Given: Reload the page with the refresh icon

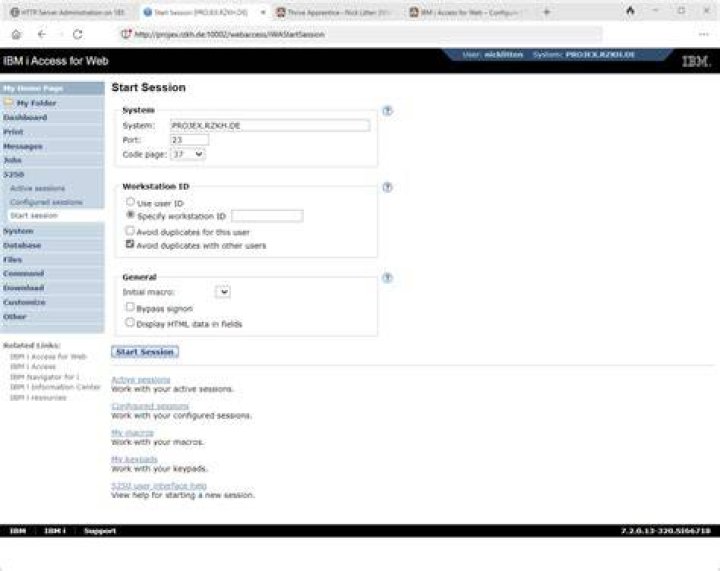Looking at the screenshot, I should tap(78, 34).
